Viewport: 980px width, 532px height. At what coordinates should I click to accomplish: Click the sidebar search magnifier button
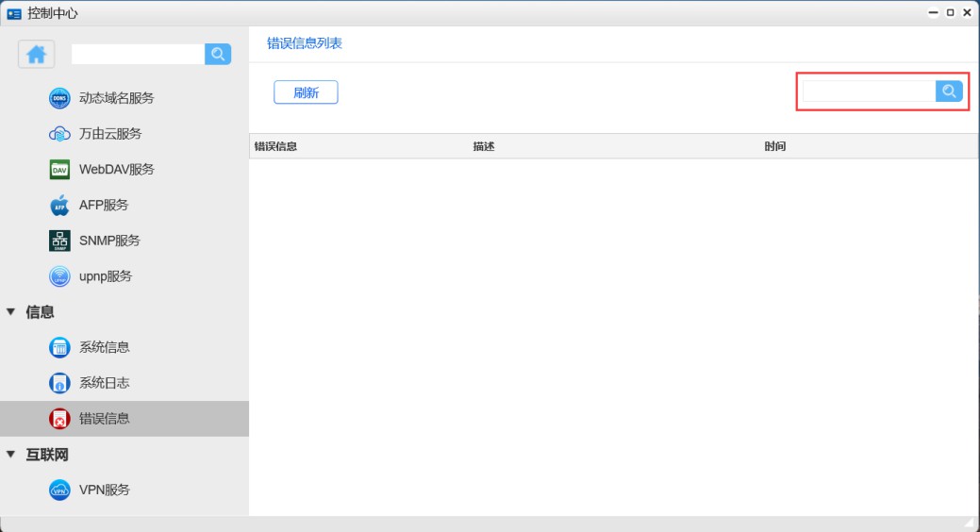coord(218,55)
